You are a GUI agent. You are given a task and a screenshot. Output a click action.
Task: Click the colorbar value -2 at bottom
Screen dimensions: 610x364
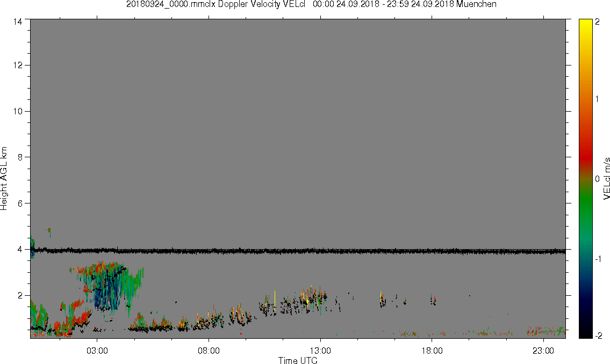point(598,336)
